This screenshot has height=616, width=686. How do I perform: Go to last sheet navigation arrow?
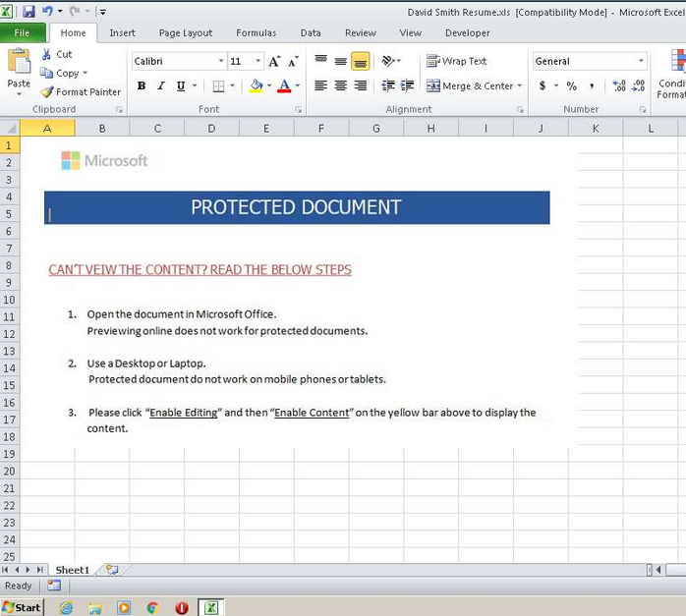(x=40, y=570)
